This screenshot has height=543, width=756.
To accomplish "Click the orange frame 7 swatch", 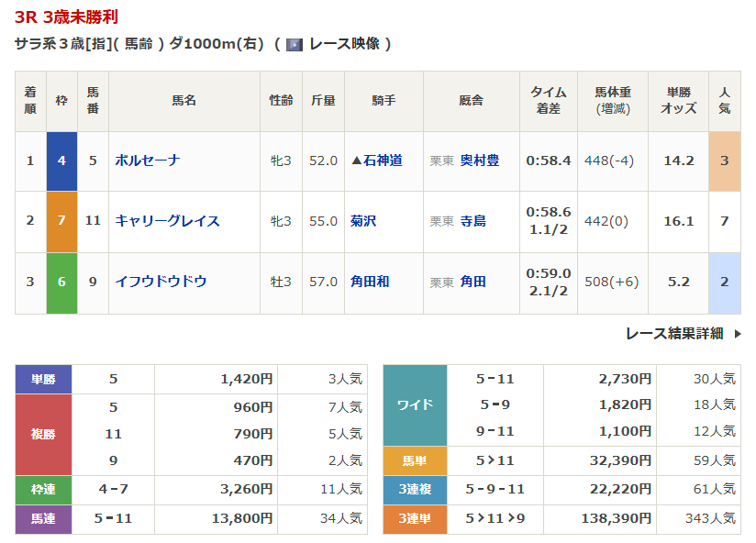I will coord(61,221).
